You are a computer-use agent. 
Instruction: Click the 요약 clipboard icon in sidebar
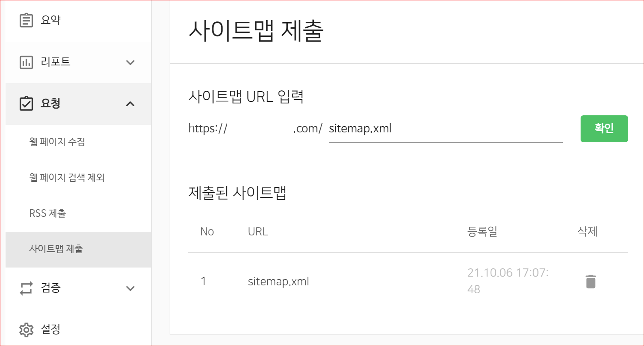(x=26, y=20)
